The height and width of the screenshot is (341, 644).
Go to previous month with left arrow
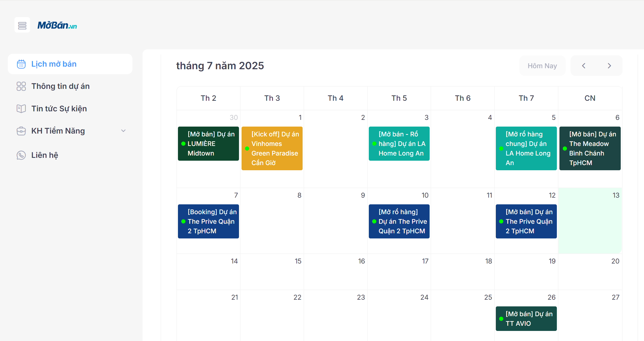coord(584,66)
